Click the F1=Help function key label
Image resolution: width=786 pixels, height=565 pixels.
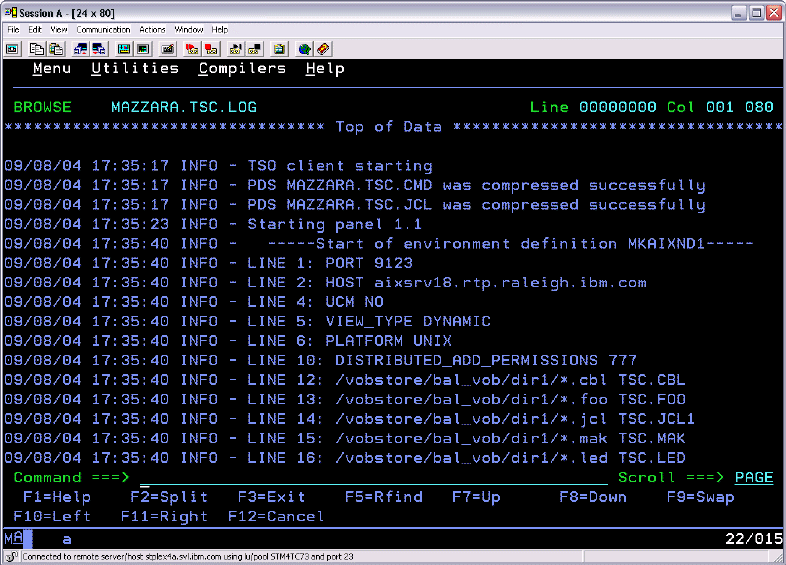57,497
